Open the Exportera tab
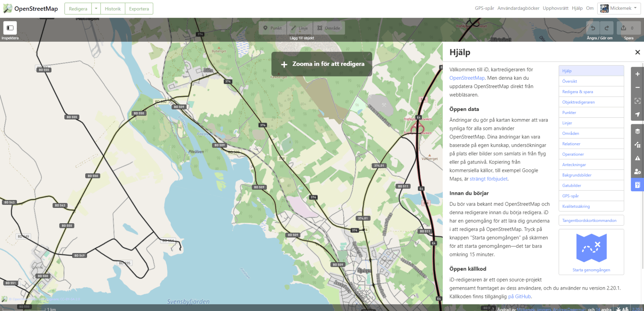Viewport: 644px width, 311px height. click(x=139, y=9)
